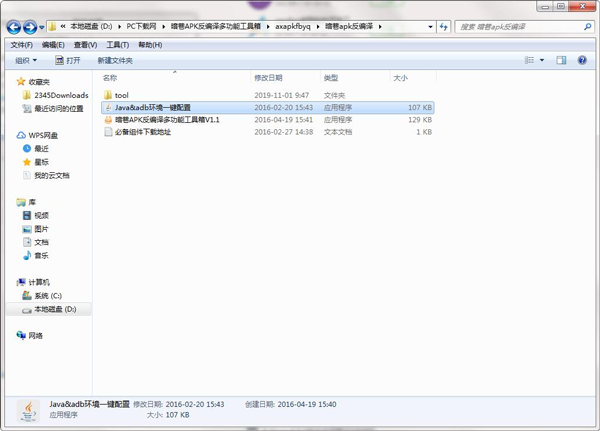Click the 库 libraries icon
Viewport: 600px width, 431px height.
[21, 202]
